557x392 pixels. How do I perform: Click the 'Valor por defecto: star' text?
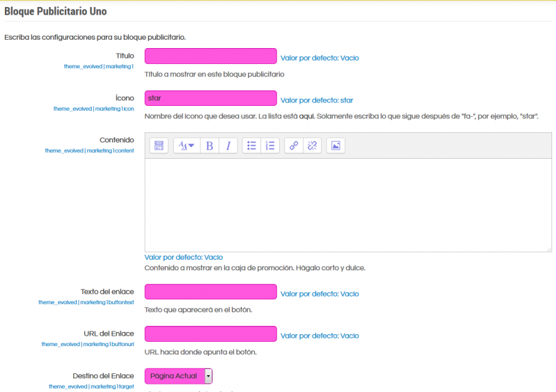point(317,100)
